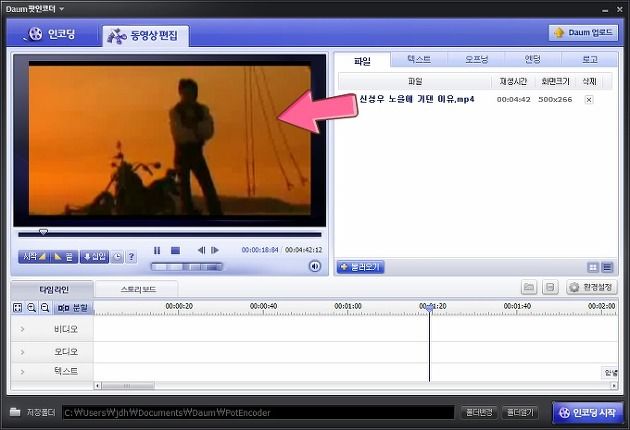This screenshot has width=630, height=430.
Task: Step forward one frame in preview
Action: pyautogui.click(x=215, y=250)
